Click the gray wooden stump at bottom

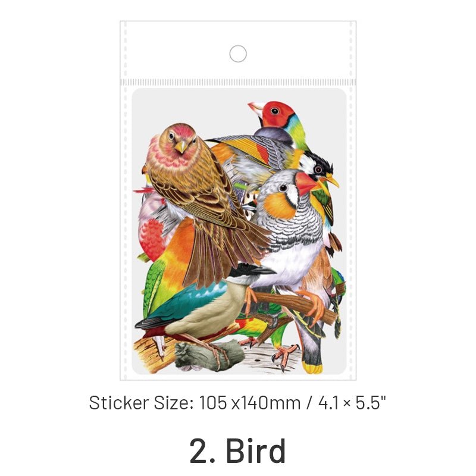coord(209,354)
